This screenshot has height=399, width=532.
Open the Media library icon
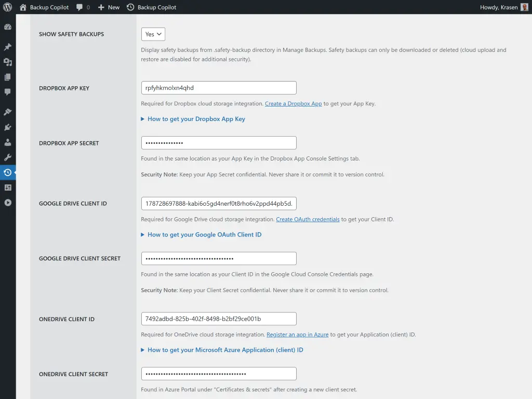pyautogui.click(x=8, y=62)
